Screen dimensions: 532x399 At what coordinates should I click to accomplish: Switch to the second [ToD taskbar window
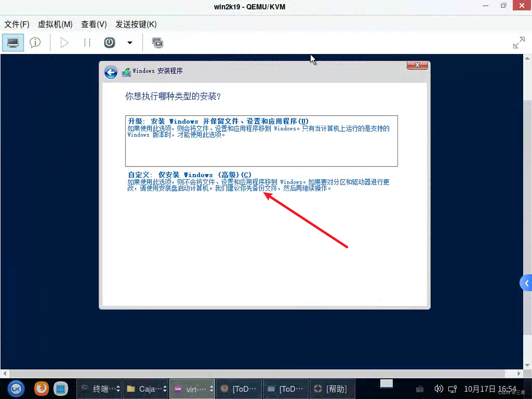286,389
